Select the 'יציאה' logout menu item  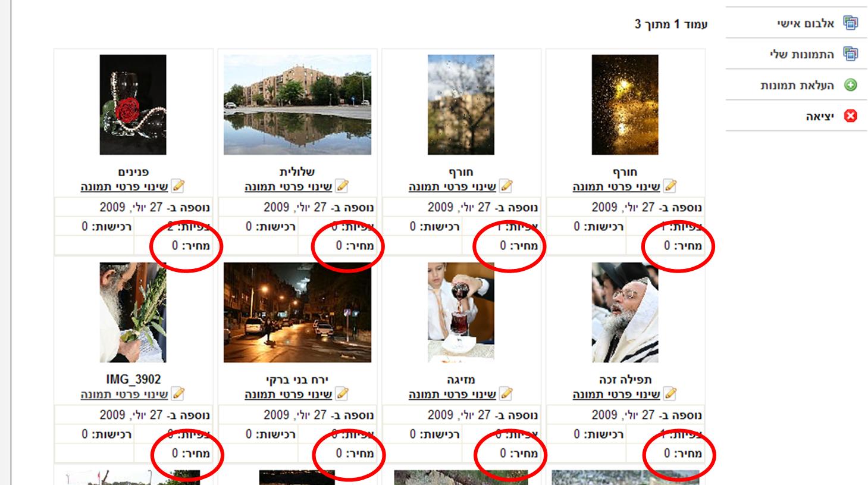click(820, 116)
